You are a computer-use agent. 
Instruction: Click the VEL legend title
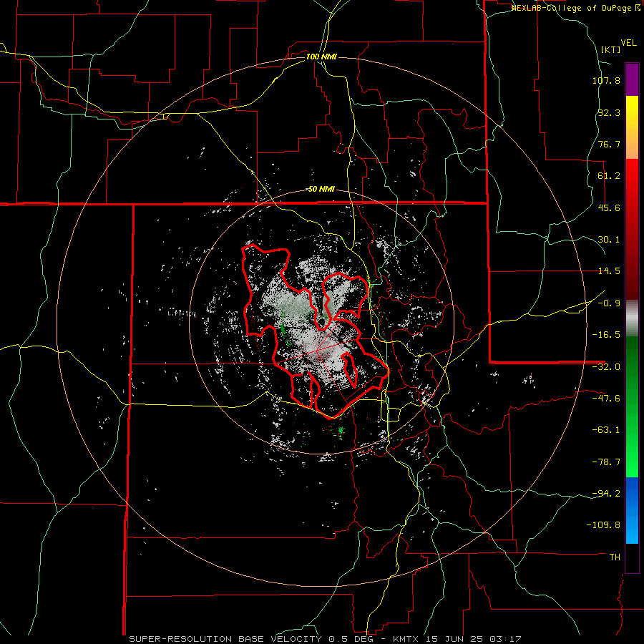pyautogui.click(x=629, y=43)
